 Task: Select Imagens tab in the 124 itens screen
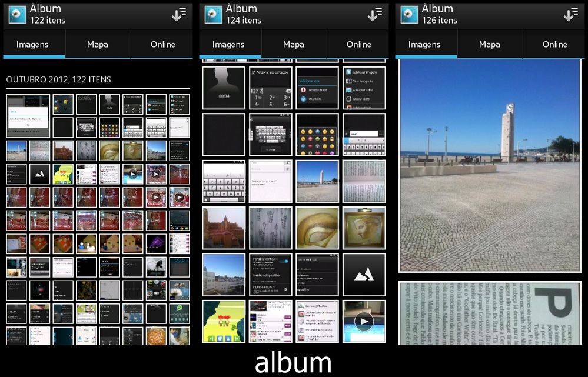click(228, 44)
